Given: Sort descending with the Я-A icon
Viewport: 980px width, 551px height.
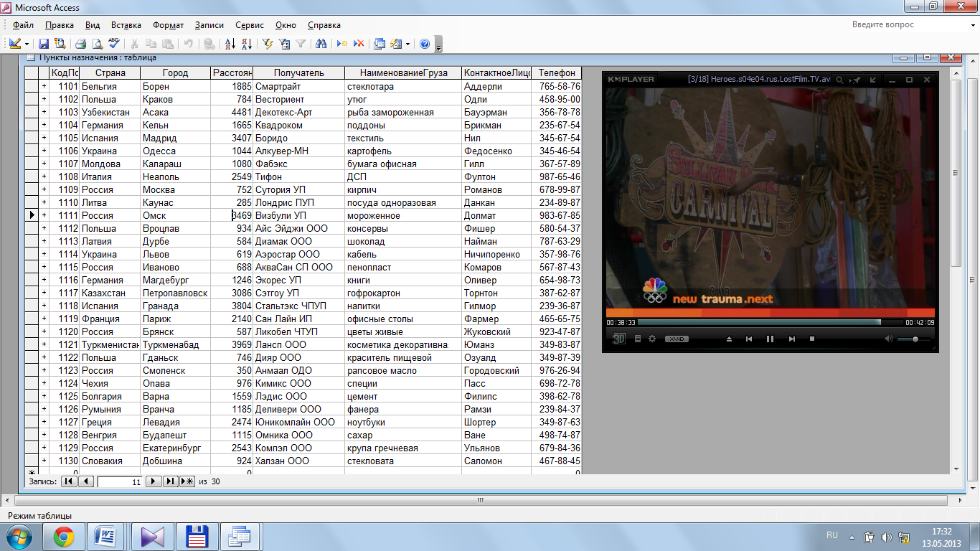Looking at the screenshot, I should coord(246,44).
